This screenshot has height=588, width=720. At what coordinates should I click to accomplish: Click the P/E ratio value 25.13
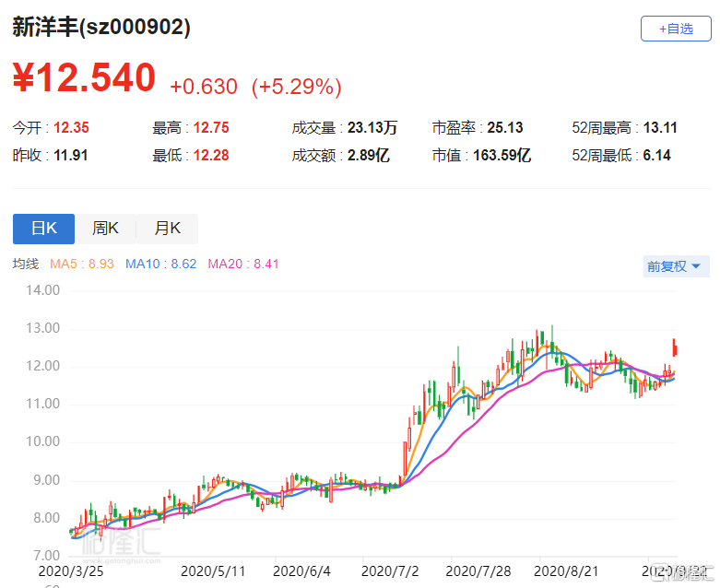505,127
